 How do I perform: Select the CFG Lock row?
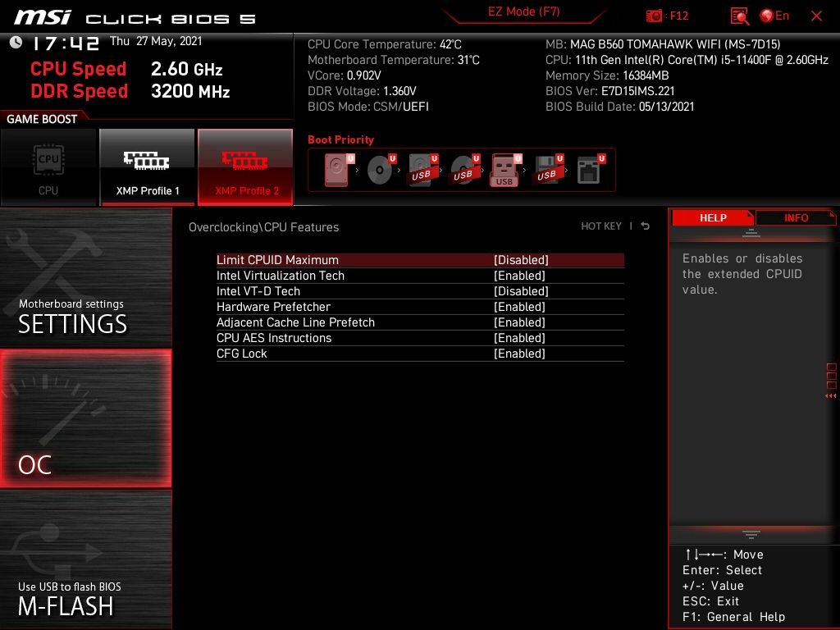click(420, 353)
